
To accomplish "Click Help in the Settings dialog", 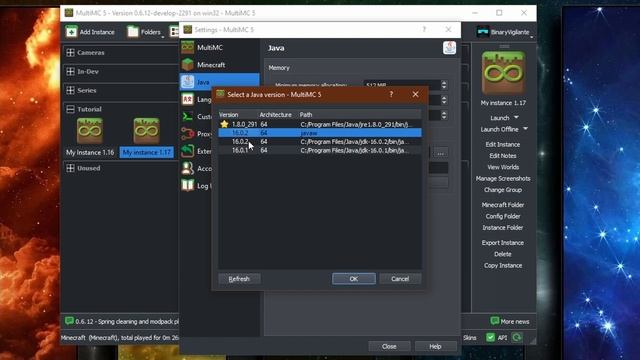I will (x=436, y=347).
